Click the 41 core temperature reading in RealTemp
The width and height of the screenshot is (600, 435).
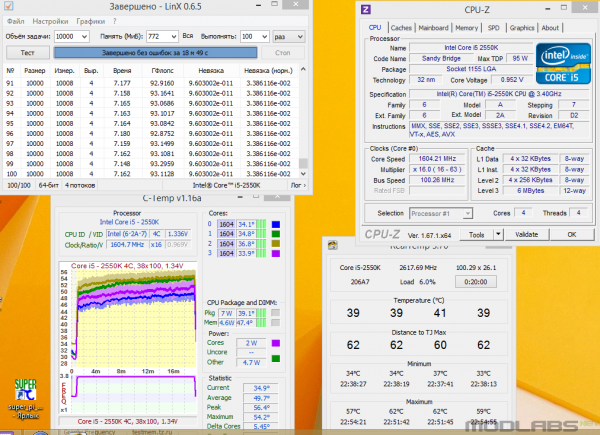[x=440, y=313]
